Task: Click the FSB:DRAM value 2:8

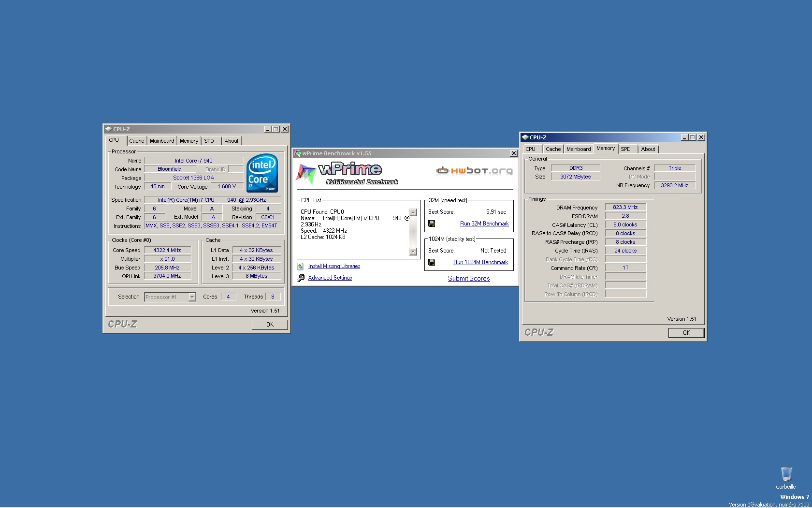Action: coord(625,216)
